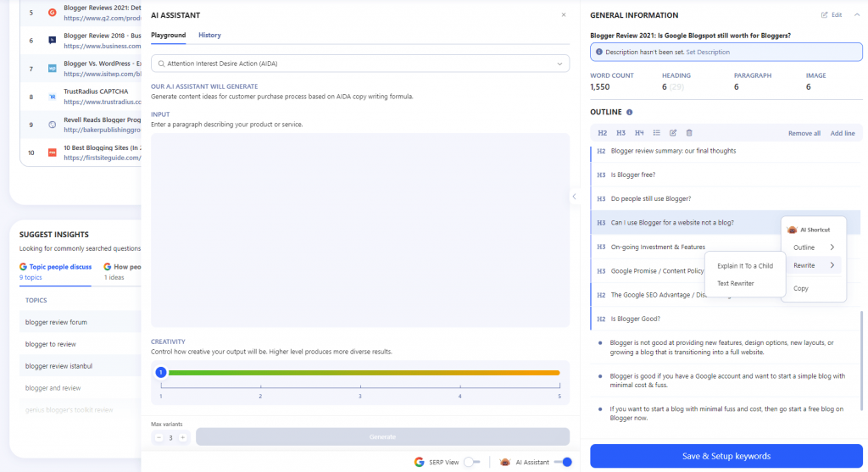Open the Outline submenu in the AI Shortcut menu
Screen dimensions: 868x472
tap(813, 247)
